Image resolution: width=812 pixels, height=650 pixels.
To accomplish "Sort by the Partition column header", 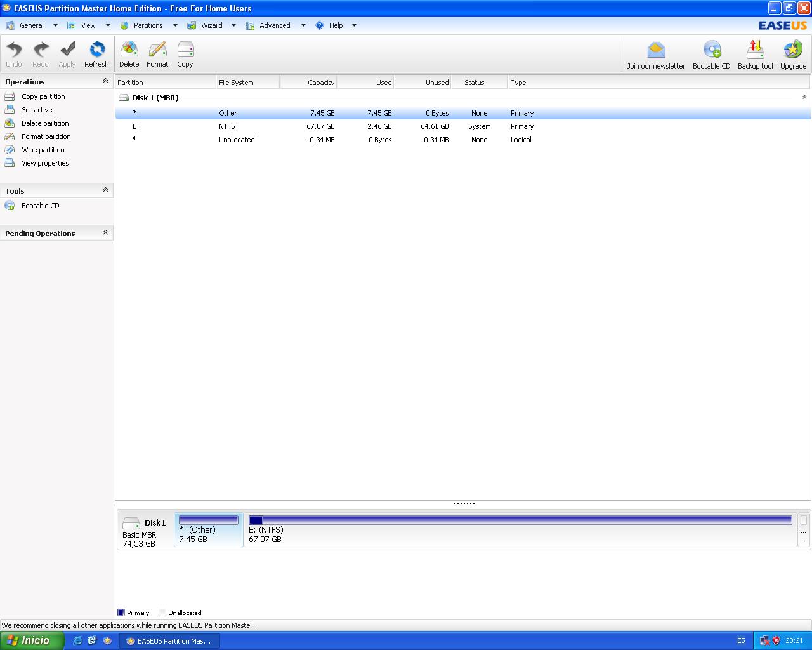I will pos(166,83).
